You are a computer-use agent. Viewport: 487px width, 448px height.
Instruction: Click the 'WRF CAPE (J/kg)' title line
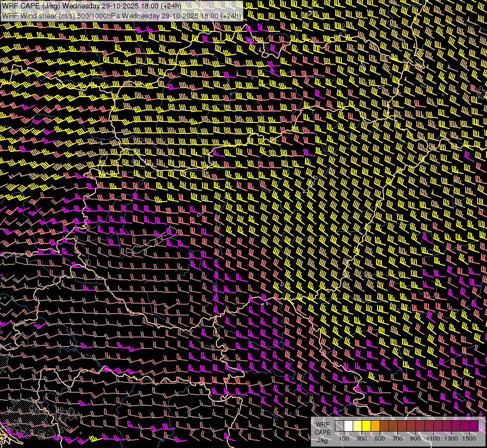pyautogui.click(x=92, y=6)
